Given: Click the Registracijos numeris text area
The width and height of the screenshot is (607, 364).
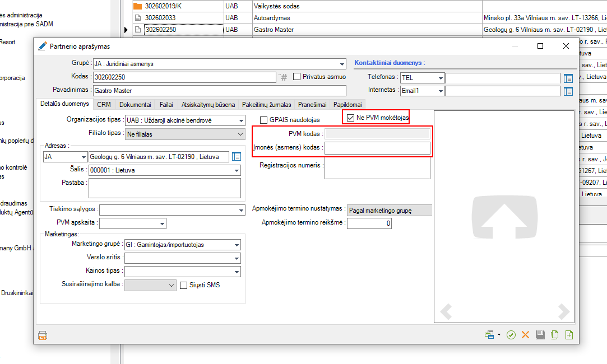Looking at the screenshot, I should pyautogui.click(x=377, y=169).
